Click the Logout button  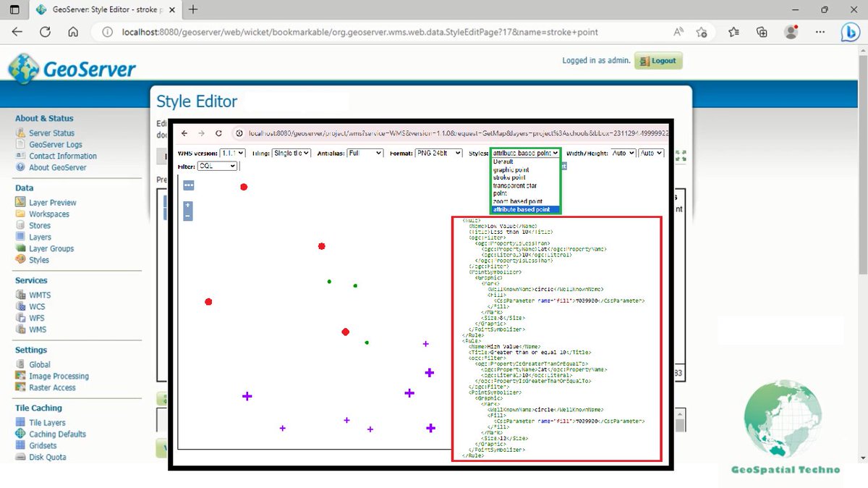click(657, 61)
